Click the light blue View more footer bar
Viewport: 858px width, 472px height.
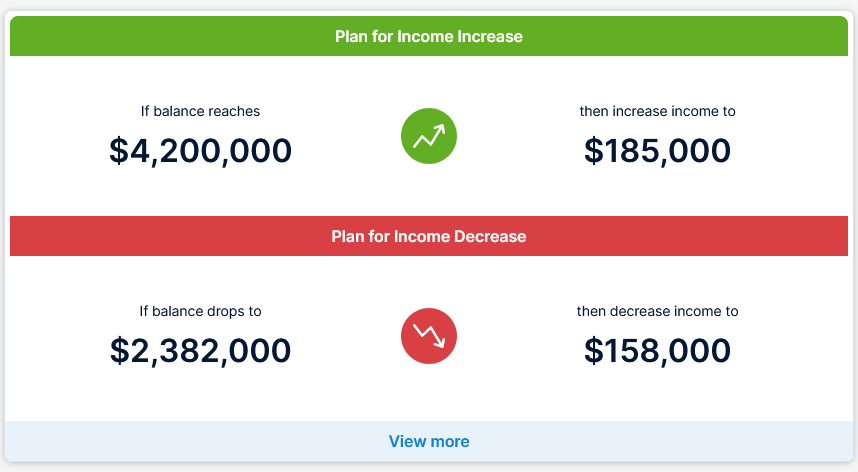tap(428, 441)
